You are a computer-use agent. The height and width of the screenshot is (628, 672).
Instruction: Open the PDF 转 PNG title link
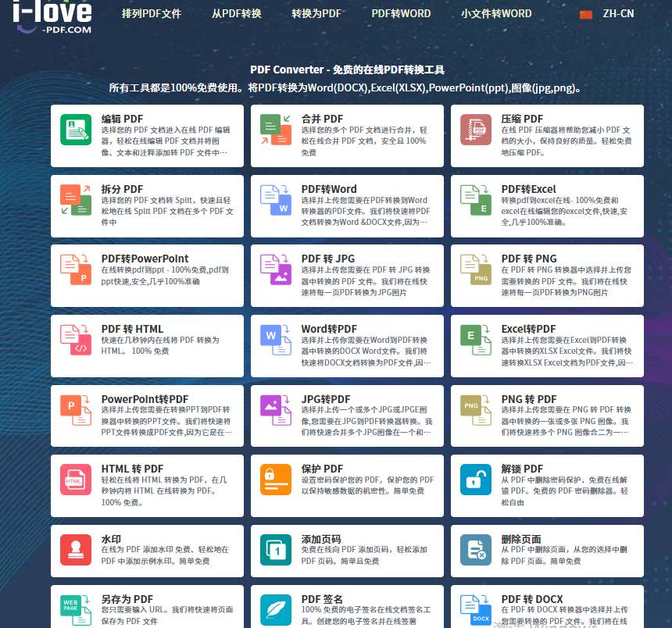[x=529, y=259]
